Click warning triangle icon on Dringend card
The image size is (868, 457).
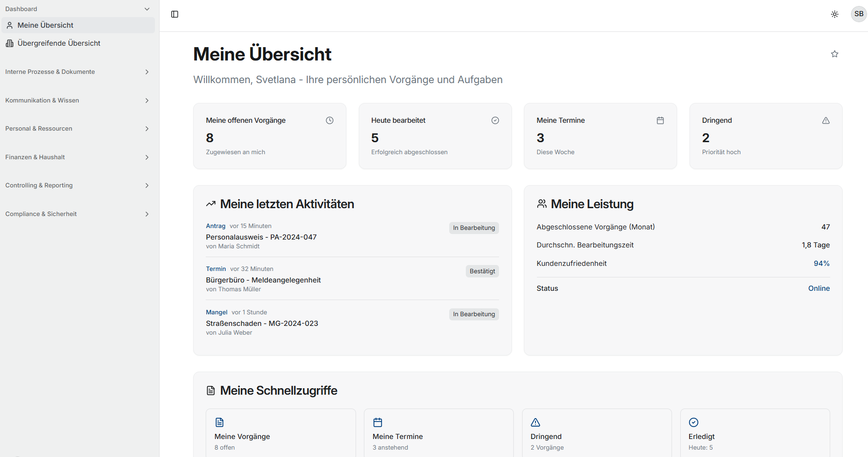coord(826,120)
